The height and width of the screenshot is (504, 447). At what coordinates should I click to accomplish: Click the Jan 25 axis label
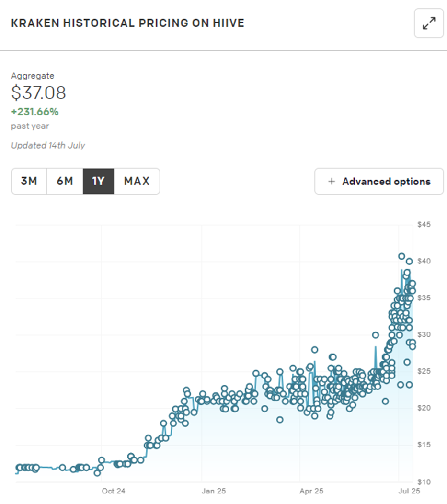coord(214,491)
